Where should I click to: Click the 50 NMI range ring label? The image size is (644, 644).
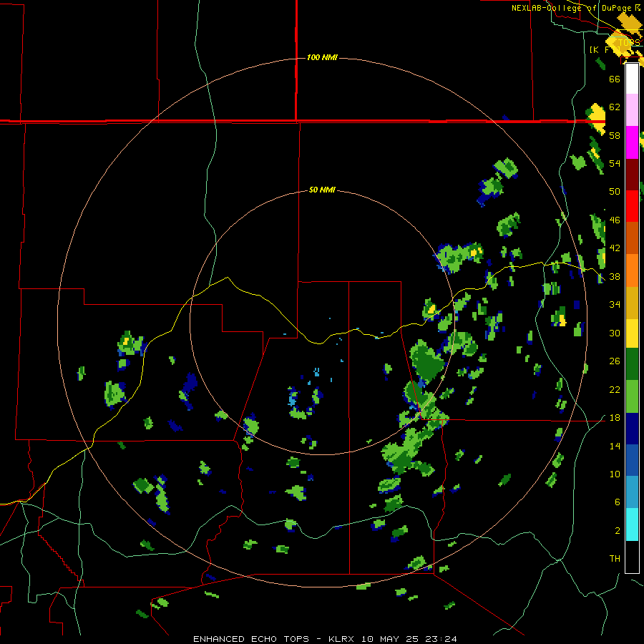(x=322, y=190)
